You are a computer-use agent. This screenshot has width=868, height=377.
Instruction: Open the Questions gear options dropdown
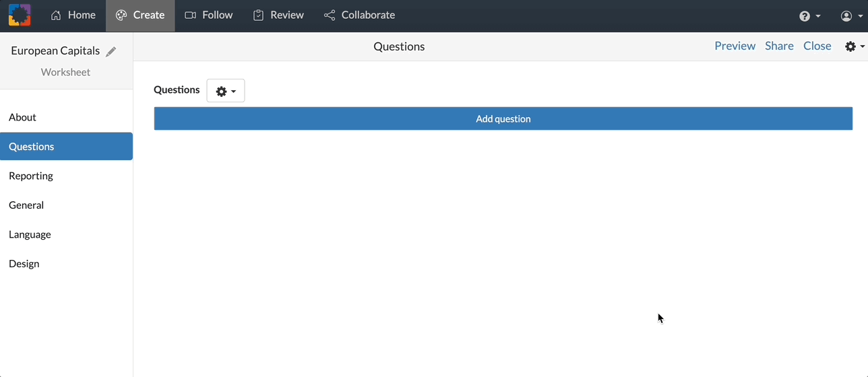[225, 91]
